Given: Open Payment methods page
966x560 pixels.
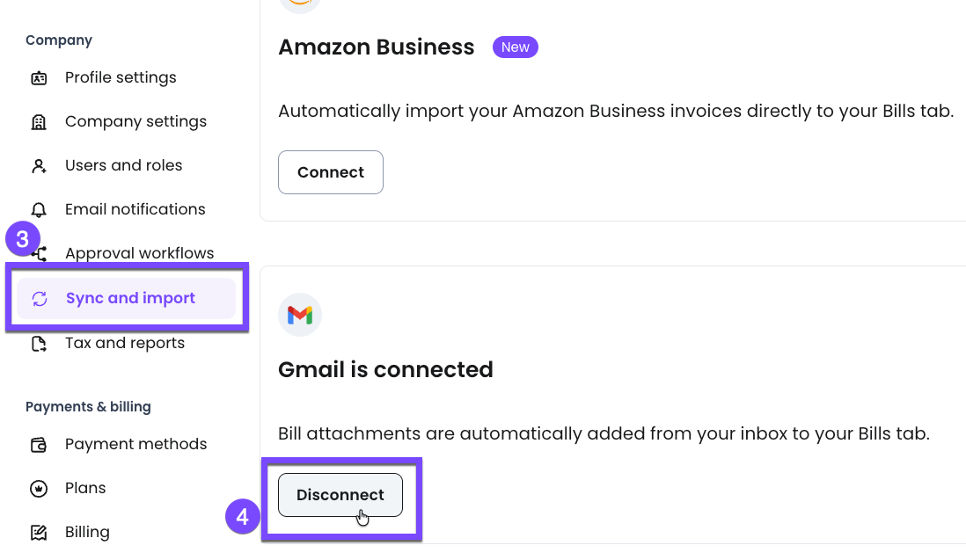Looking at the screenshot, I should [x=135, y=444].
